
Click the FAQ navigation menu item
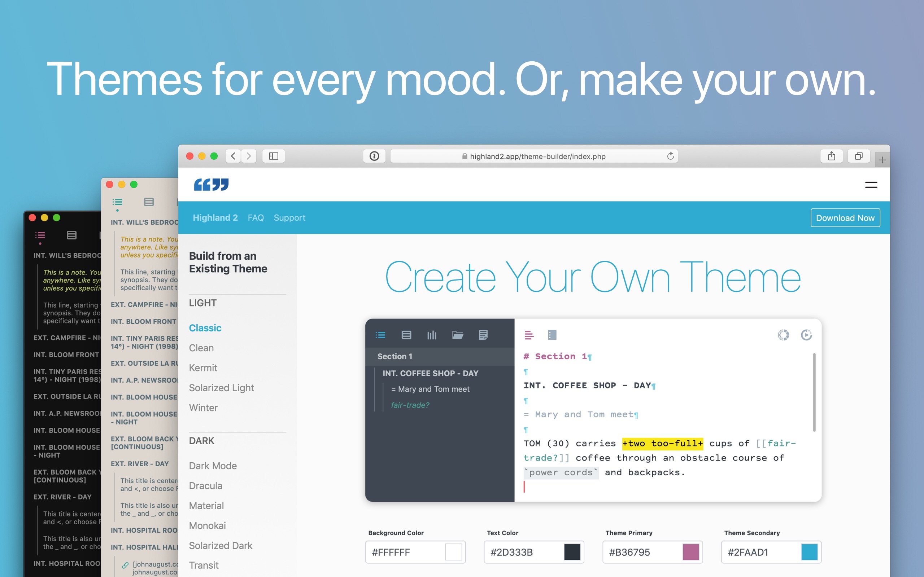(256, 217)
